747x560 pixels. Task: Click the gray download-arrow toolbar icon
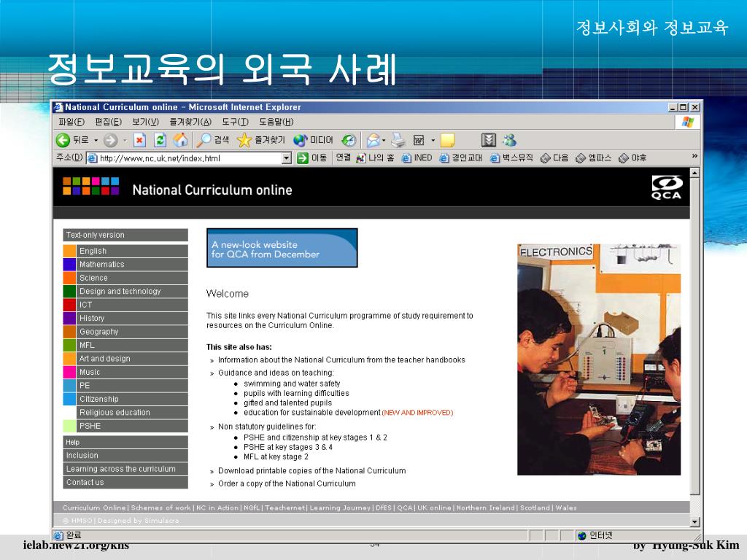tap(489, 140)
